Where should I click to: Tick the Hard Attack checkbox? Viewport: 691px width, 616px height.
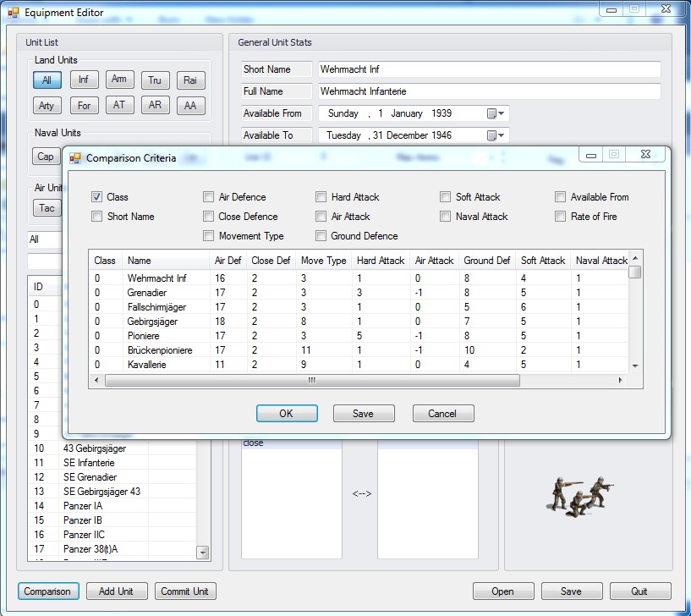point(321,197)
